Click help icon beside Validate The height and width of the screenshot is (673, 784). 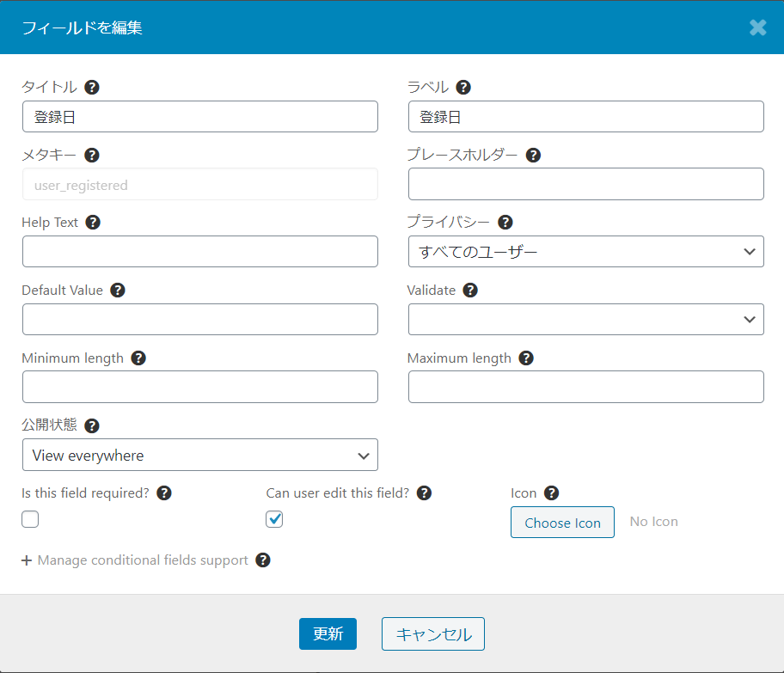tap(470, 290)
